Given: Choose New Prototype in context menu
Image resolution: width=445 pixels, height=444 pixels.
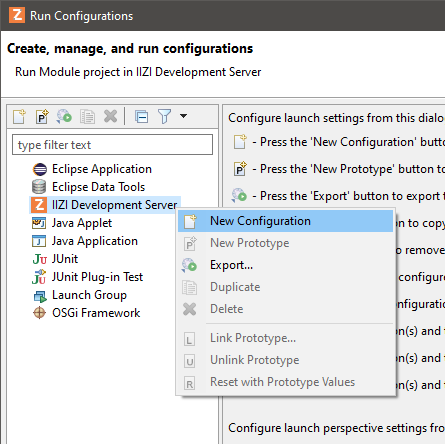Looking at the screenshot, I should coord(286,243).
